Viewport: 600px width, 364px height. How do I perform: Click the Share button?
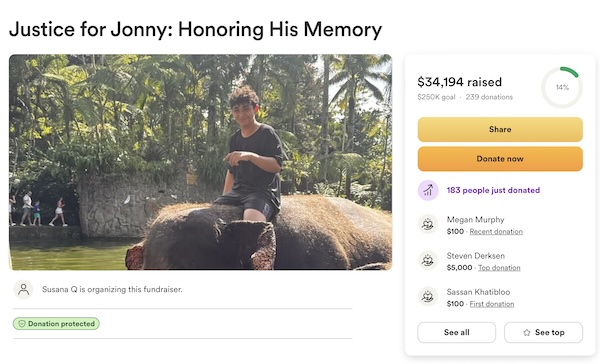(x=500, y=129)
